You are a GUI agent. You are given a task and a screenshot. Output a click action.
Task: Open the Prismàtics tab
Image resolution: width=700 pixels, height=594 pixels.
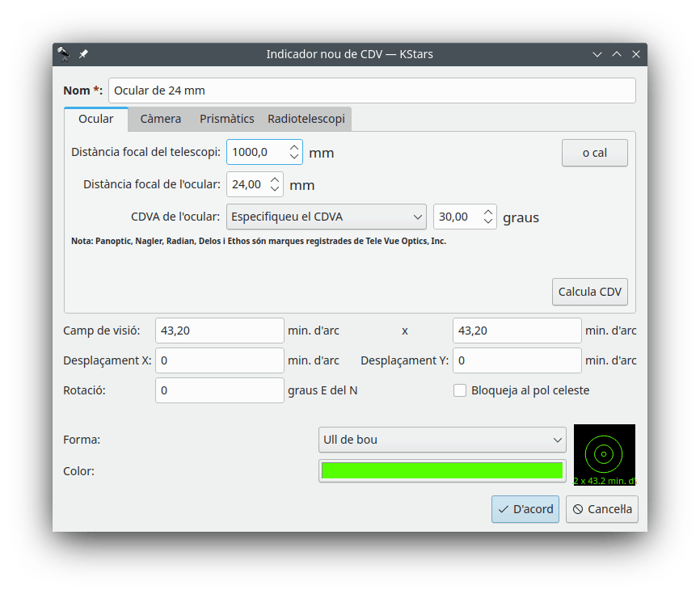(227, 119)
